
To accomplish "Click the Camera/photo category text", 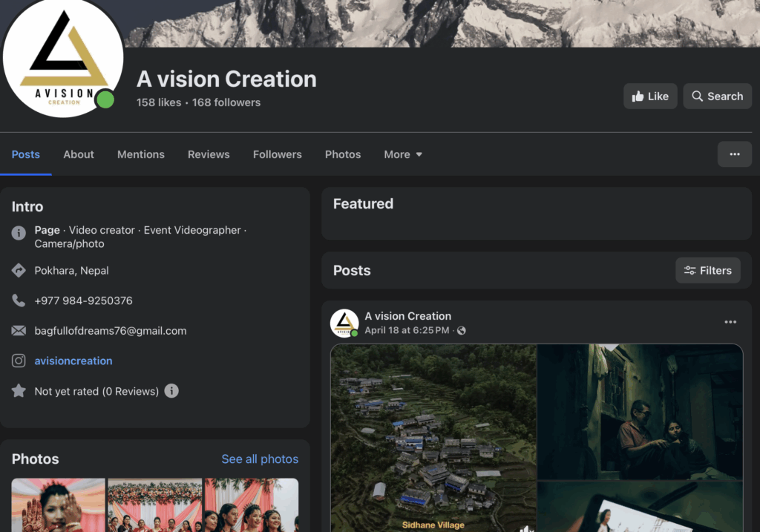I will (x=69, y=243).
